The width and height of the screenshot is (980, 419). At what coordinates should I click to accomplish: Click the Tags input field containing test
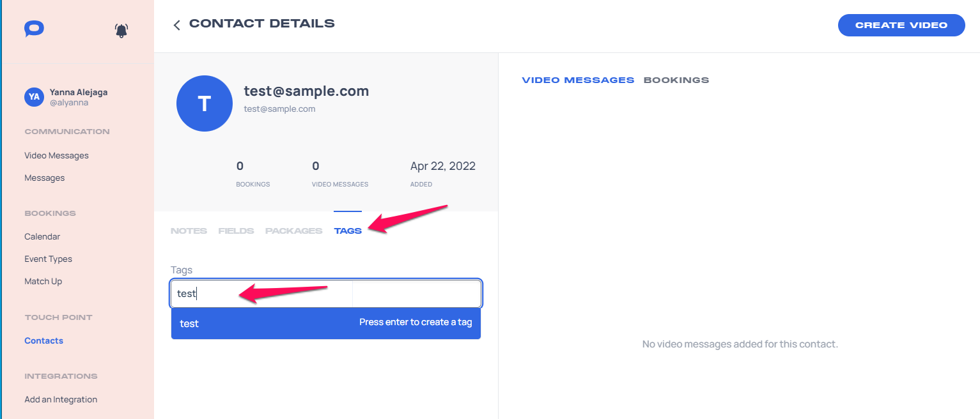pyautogui.click(x=326, y=294)
